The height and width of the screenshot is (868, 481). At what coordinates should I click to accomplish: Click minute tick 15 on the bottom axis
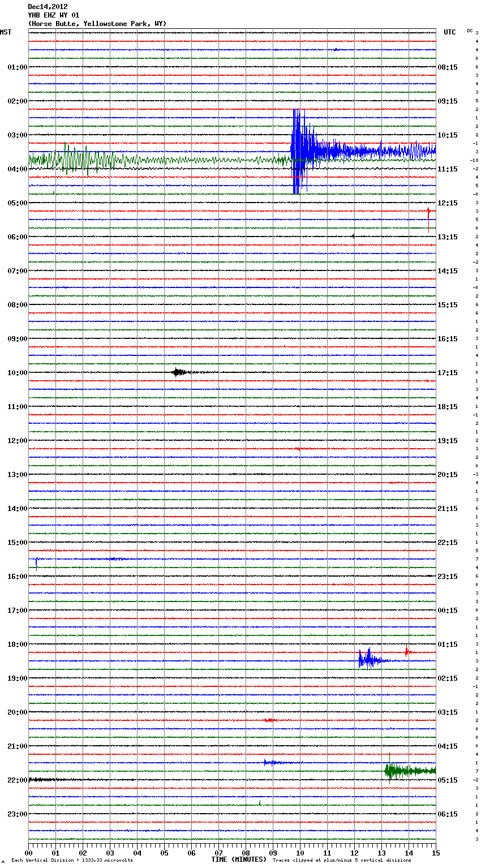(x=435, y=853)
